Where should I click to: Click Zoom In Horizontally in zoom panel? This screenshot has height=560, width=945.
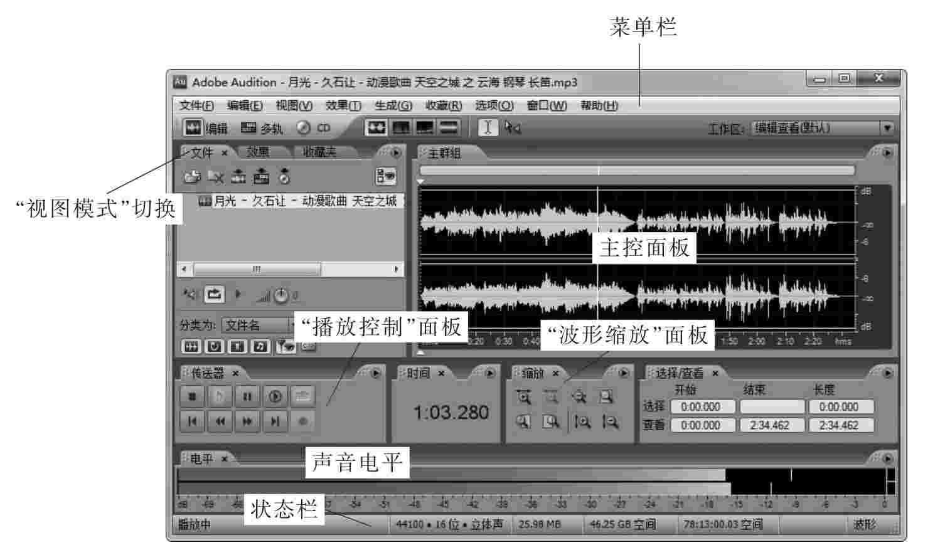523,397
